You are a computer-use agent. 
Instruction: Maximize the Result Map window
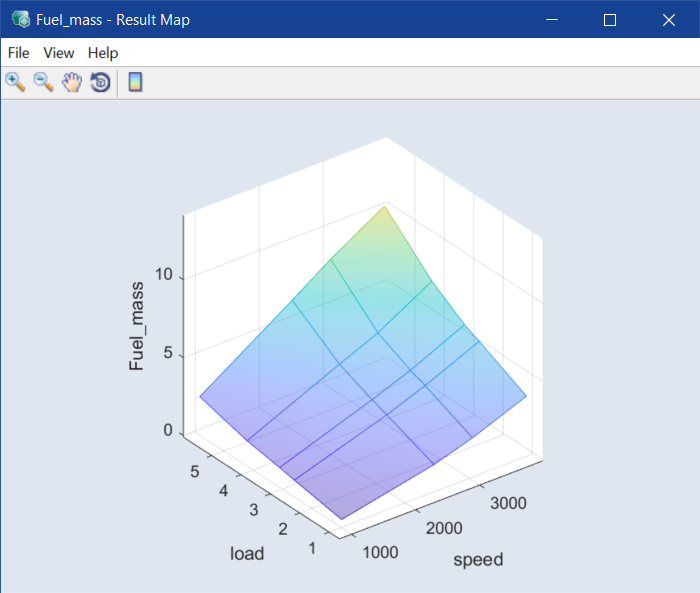[x=610, y=19]
